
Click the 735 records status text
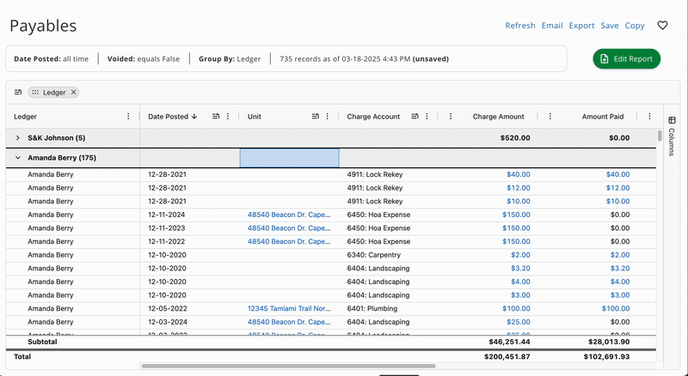point(364,59)
